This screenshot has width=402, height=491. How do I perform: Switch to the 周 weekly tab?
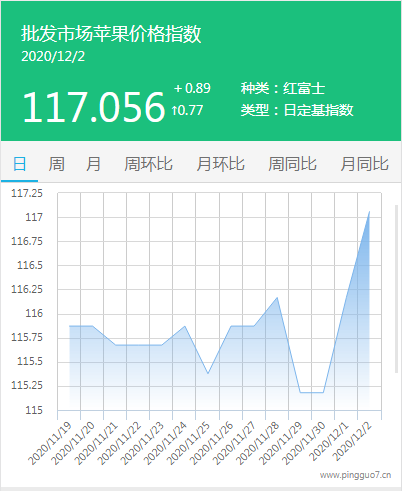pyautogui.click(x=56, y=164)
